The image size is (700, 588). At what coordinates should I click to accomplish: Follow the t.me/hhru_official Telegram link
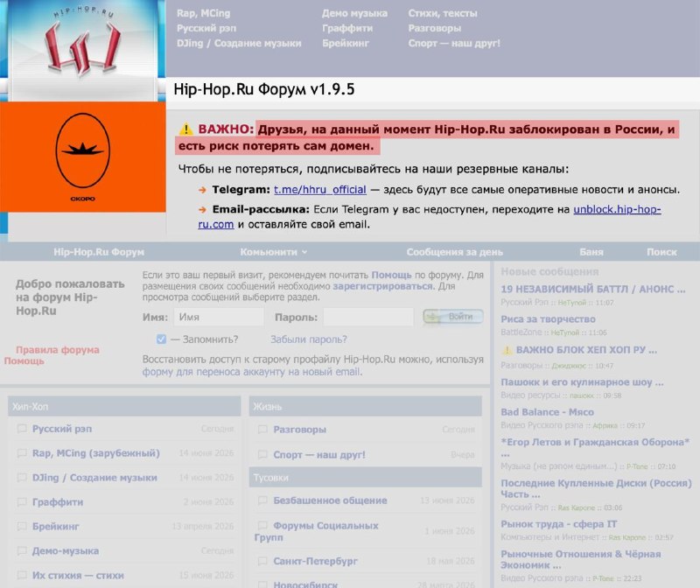tap(320, 190)
